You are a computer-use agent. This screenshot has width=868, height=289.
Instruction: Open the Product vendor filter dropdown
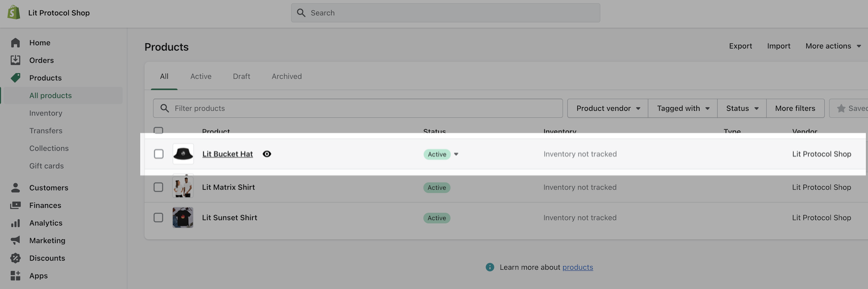608,108
